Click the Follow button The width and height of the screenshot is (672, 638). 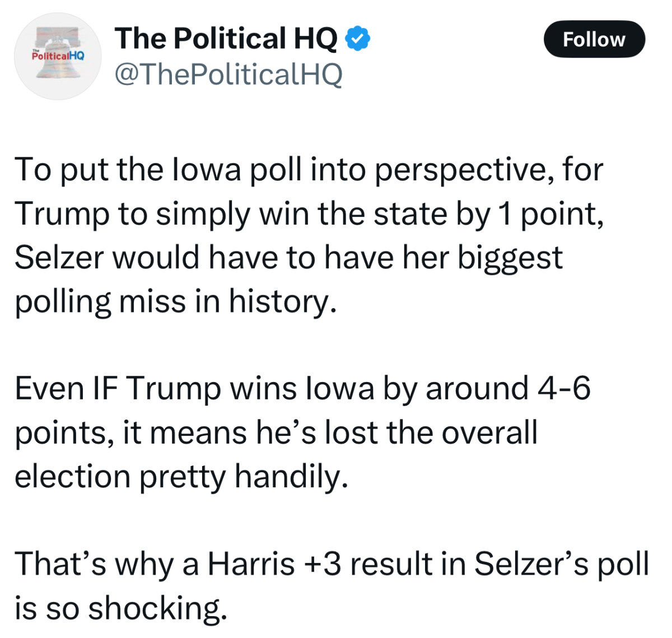(x=594, y=39)
